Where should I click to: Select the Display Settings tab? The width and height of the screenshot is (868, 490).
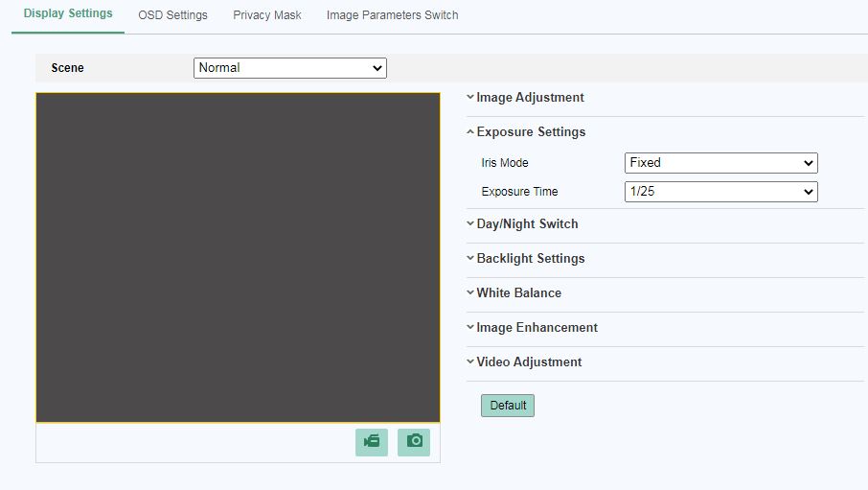pyautogui.click(x=68, y=14)
